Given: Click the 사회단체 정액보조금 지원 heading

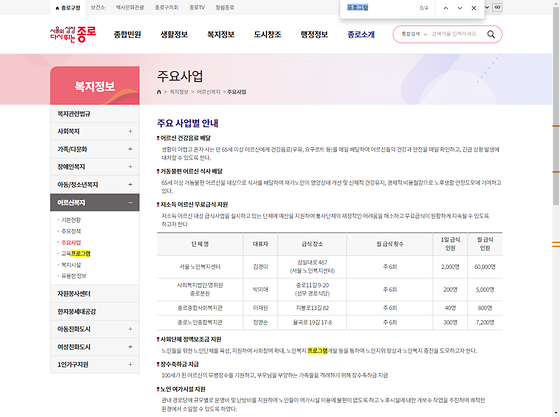Looking at the screenshot, I should pos(191,339).
